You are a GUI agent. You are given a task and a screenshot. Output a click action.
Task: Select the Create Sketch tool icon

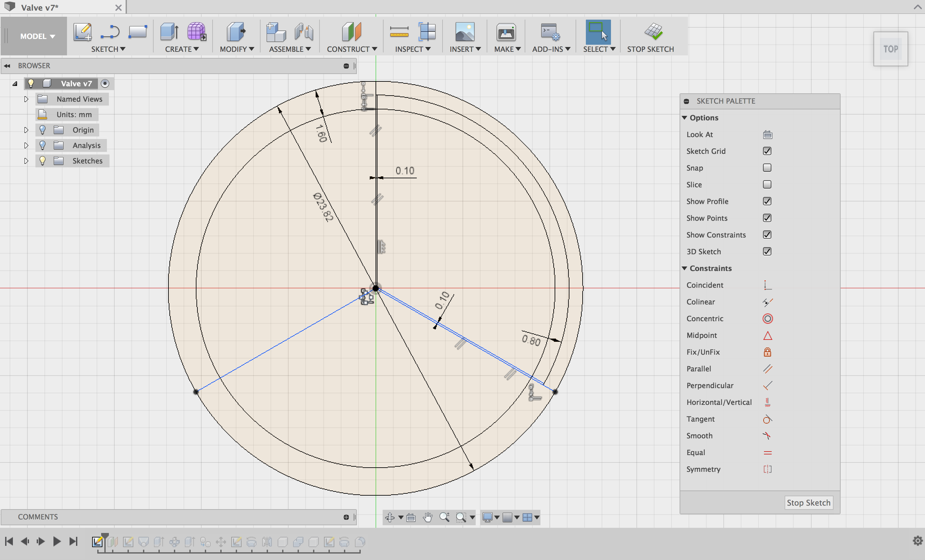click(x=82, y=32)
